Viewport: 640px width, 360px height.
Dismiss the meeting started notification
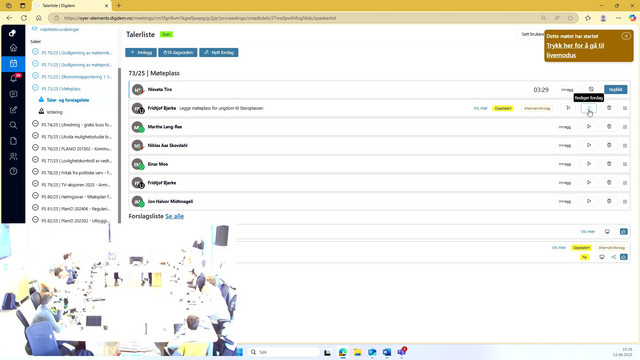(626, 36)
